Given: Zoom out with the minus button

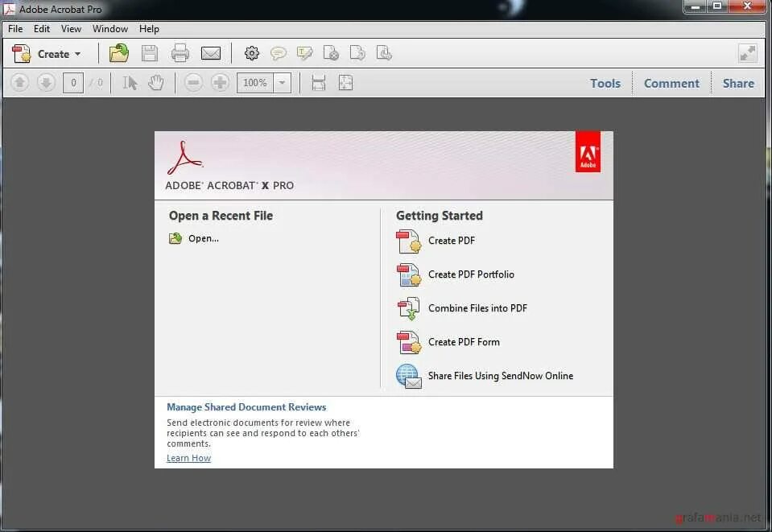Looking at the screenshot, I should pos(193,83).
